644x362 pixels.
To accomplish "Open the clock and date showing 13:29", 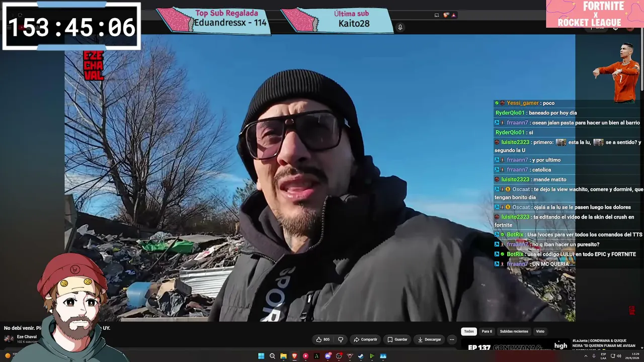I will (632, 356).
